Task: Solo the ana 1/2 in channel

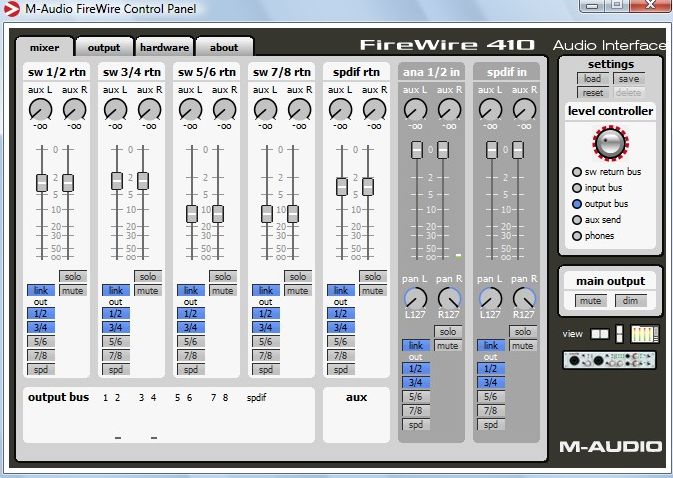Action: [448, 331]
